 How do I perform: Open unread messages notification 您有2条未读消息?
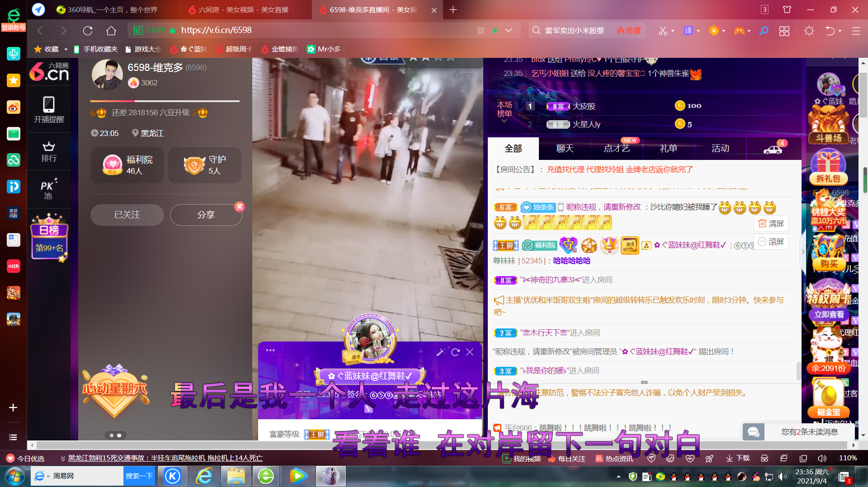click(x=798, y=432)
